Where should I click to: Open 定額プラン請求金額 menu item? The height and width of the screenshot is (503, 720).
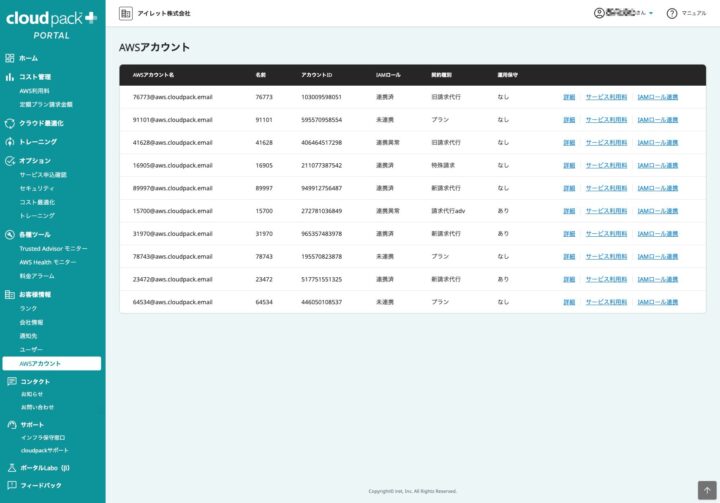tap(46, 104)
